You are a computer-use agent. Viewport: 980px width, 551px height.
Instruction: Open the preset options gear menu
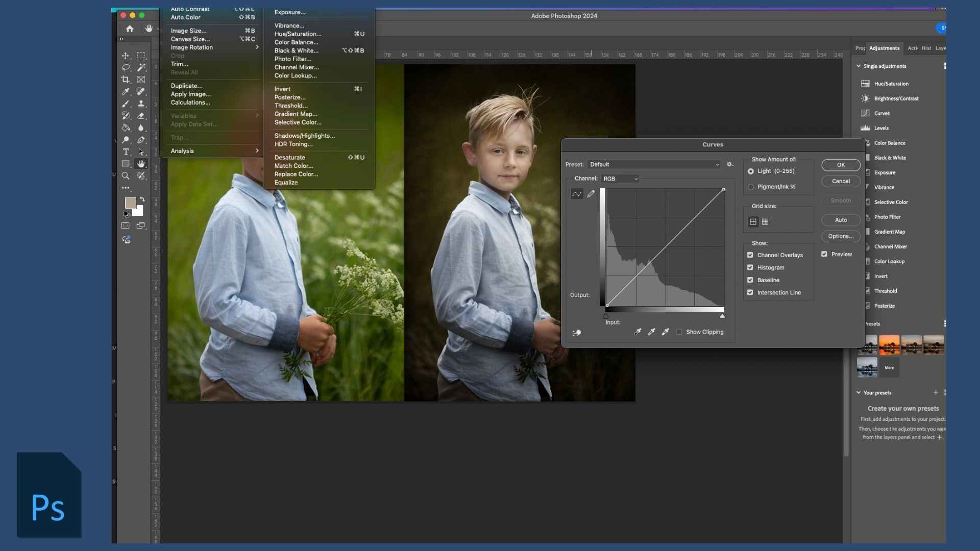(730, 165)
